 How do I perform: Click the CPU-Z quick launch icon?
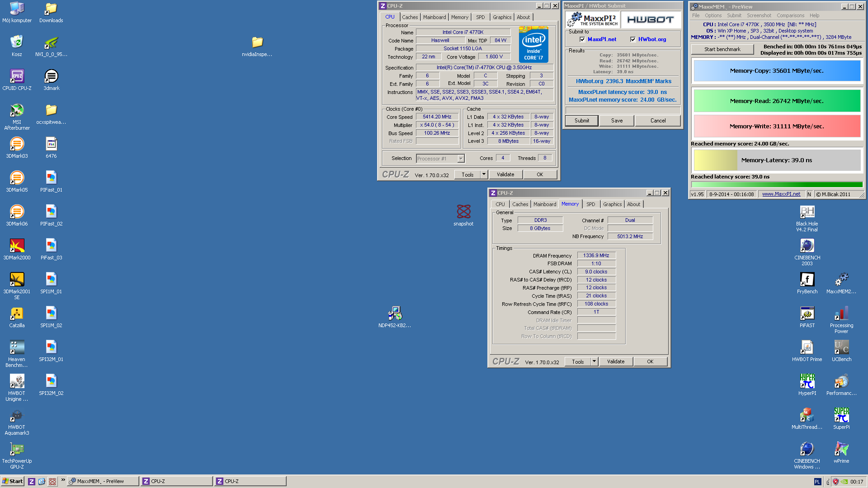click(x=31, y=482)
